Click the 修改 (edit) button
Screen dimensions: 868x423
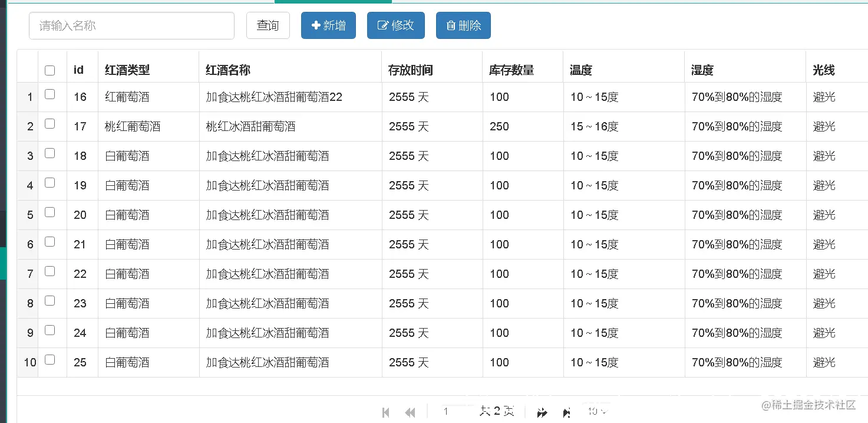point(395,25)
